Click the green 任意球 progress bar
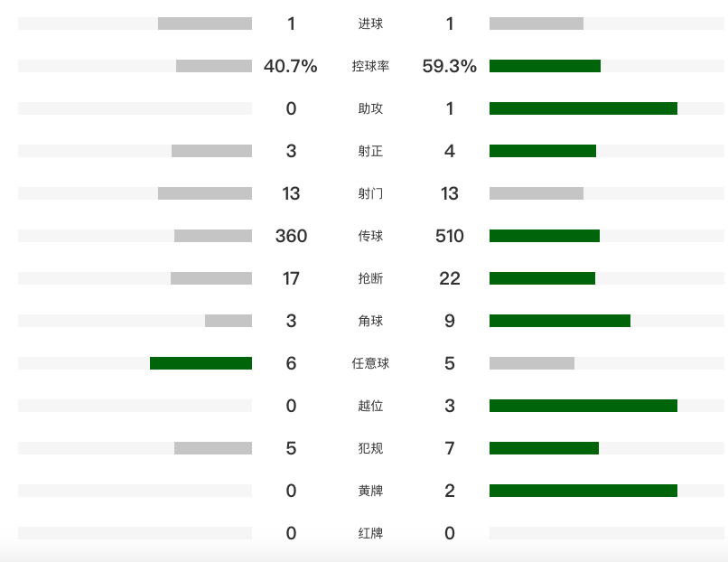 click(x=201, y=363)
